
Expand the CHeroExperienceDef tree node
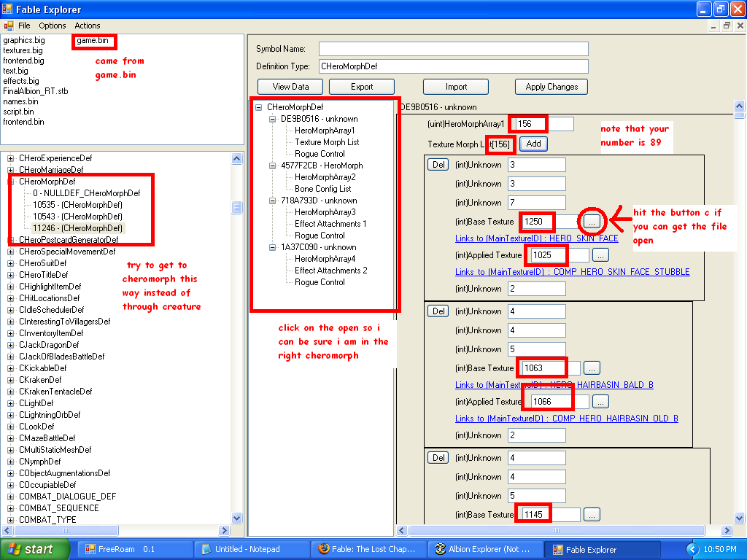pyautogui.click(x=12, y=158)
